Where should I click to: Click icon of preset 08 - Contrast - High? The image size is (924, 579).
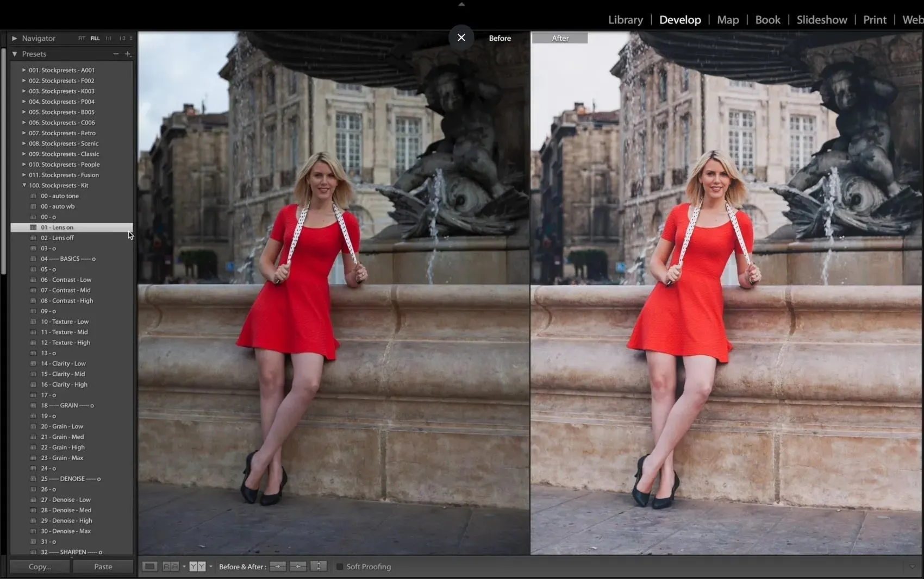[33, 301]
